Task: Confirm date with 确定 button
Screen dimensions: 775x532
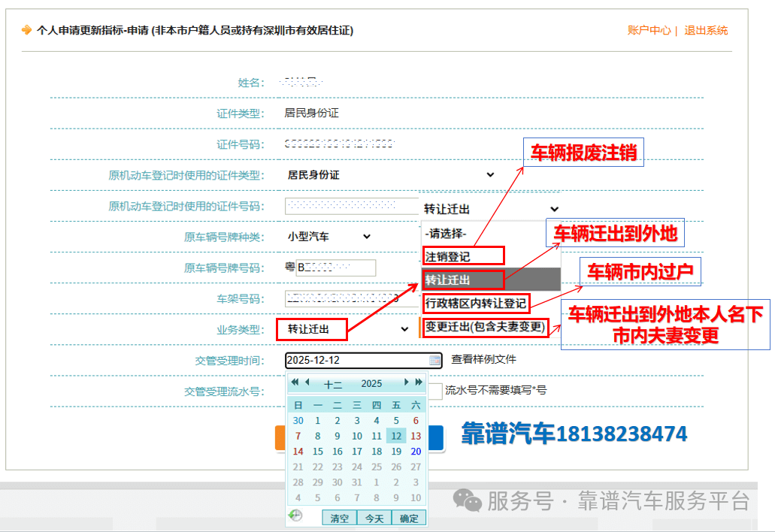Action: (x=409, y=518)
